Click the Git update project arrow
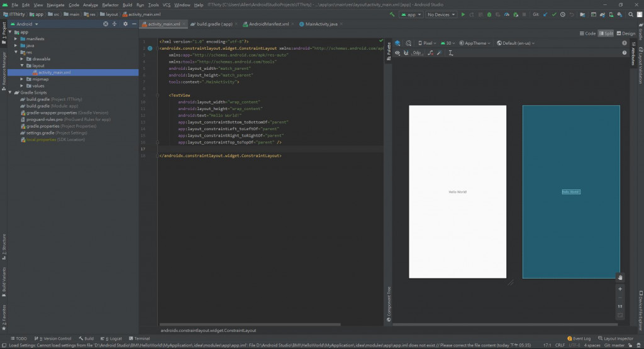644x349 pixels. click(x=545, y=14)
